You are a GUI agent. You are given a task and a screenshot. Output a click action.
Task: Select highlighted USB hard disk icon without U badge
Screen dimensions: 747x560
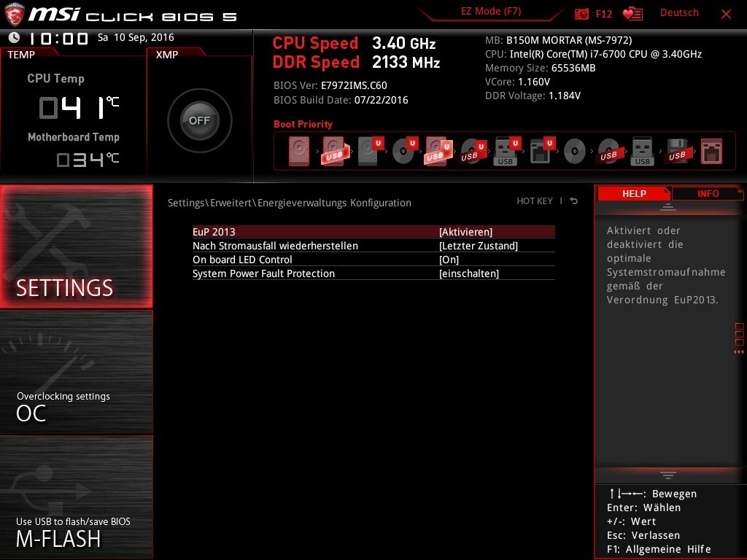[334, 152]
